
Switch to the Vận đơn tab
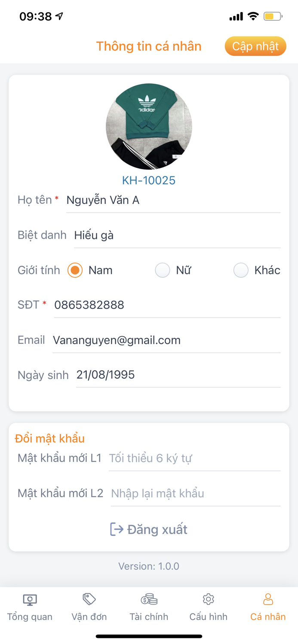[89, 607]
